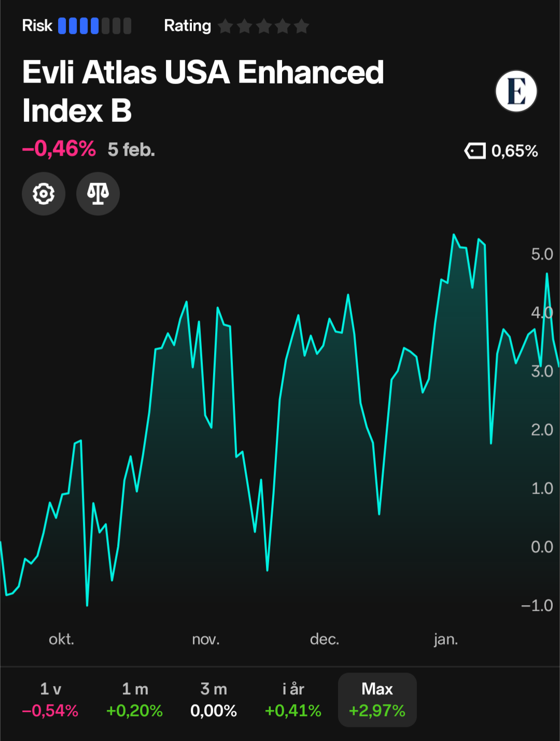This screenshot has height=741, width=560.
Task: Select the 1 m time period
Action: 135,700
